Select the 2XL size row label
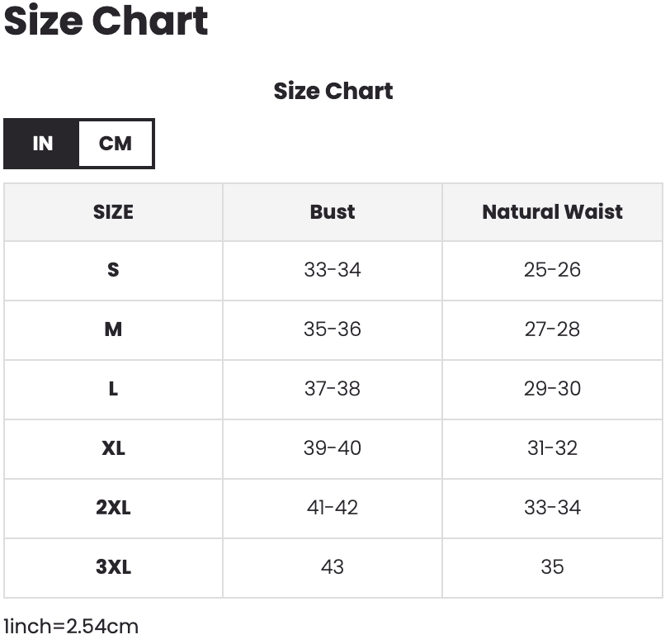670x644 pixels. (113, 508)
